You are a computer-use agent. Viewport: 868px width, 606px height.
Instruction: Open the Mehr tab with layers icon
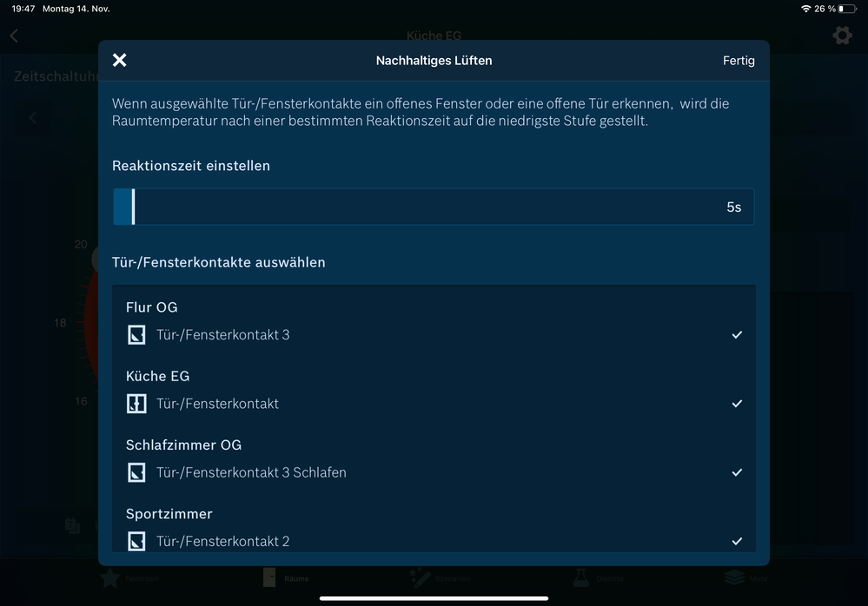pos(735,578)
